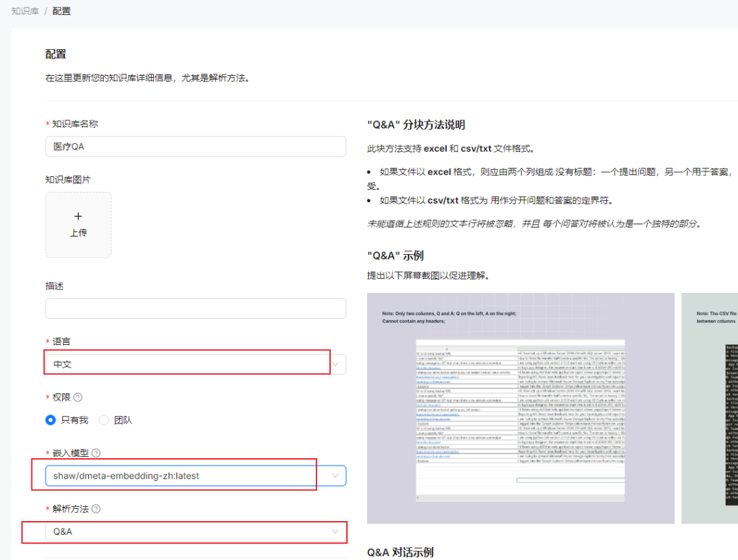The image size is (738, 560).
Task: Click the help icon beside 嵌入模型
Action: point(95,453)
